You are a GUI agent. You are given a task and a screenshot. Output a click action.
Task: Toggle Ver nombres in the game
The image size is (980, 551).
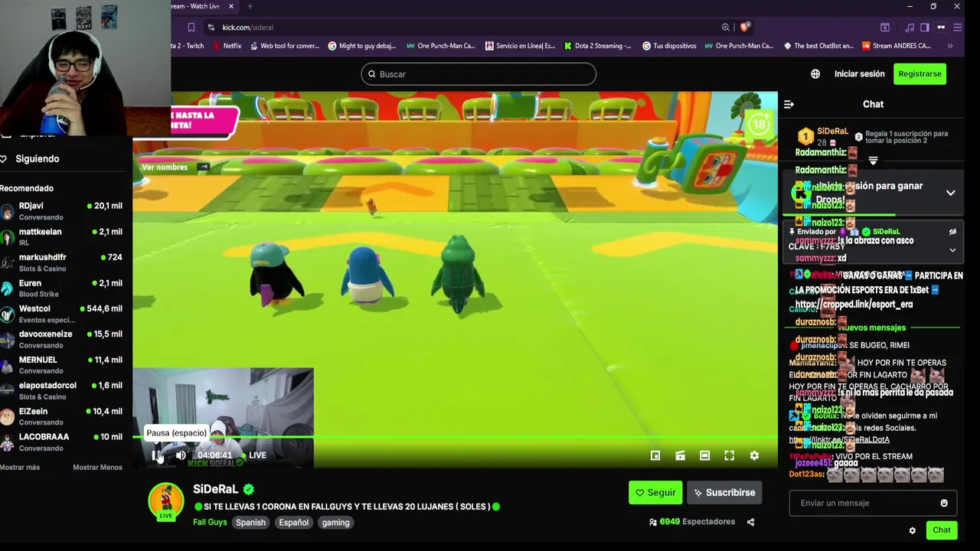(x=175, y=167)
